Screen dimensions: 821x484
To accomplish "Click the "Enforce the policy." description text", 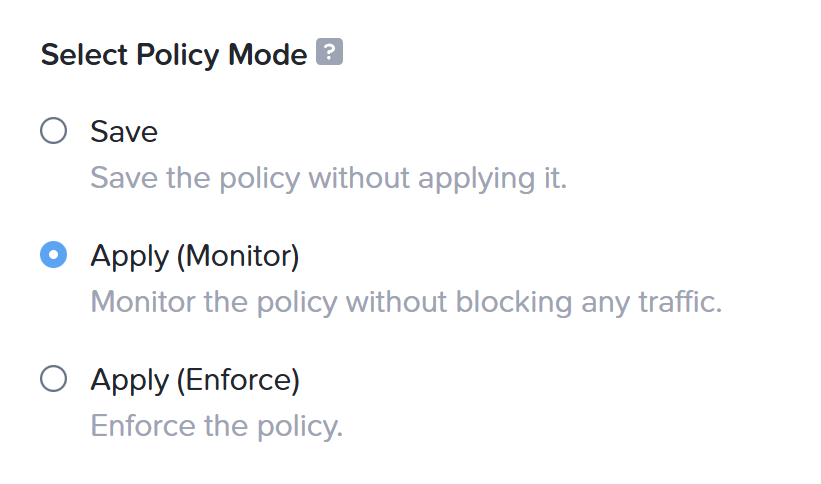I will click(x=217, y=426).
